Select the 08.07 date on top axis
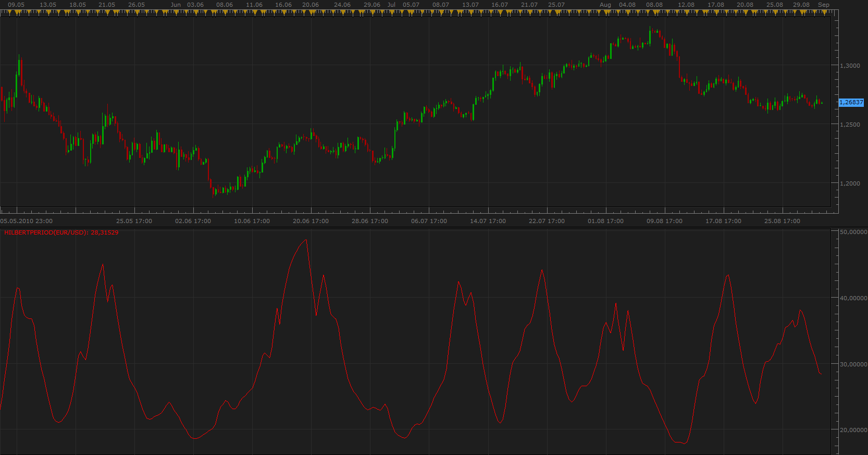This screenshot has width=868, height=455. tap(441, 5)
